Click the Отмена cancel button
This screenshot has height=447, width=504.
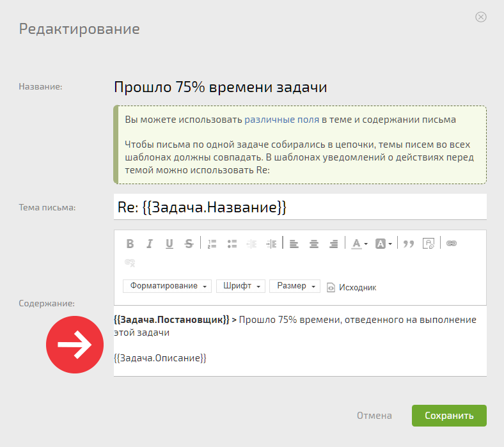[x=374, y=416]
